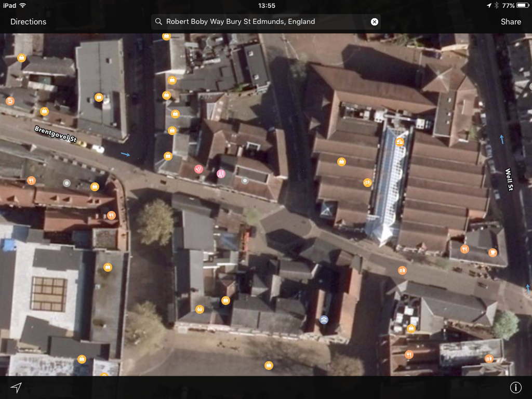Open the Share menu
This screenshot has height=399, width=532.
point(511,22)
